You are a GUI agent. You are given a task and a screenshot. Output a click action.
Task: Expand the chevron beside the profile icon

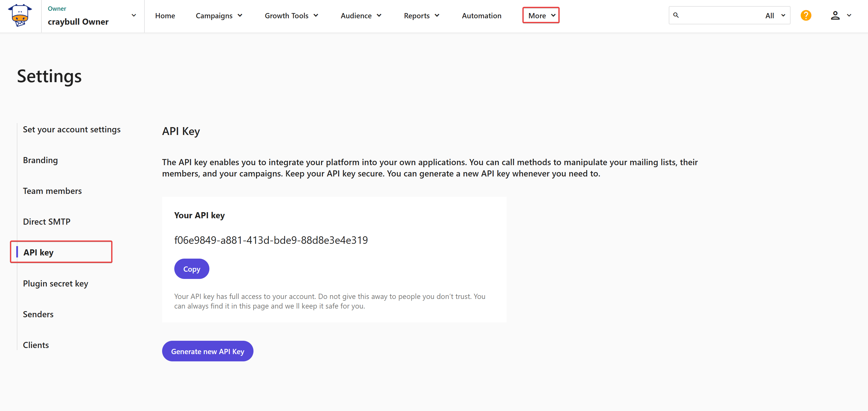849,15
